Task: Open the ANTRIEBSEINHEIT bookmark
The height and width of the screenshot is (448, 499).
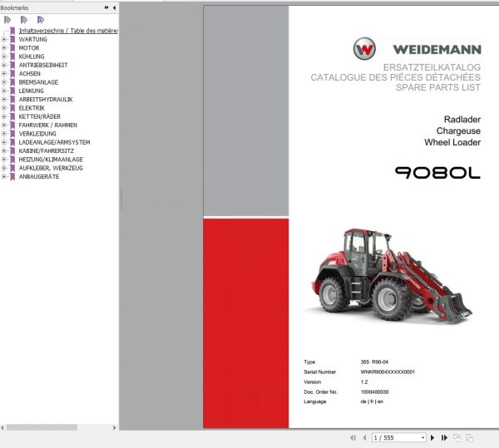Action: [43, 65]
